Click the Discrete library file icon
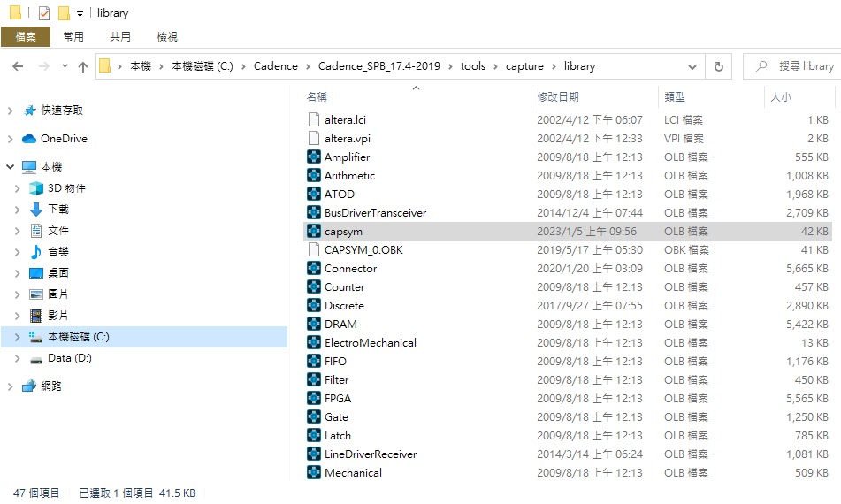 [x=314, y=306]
